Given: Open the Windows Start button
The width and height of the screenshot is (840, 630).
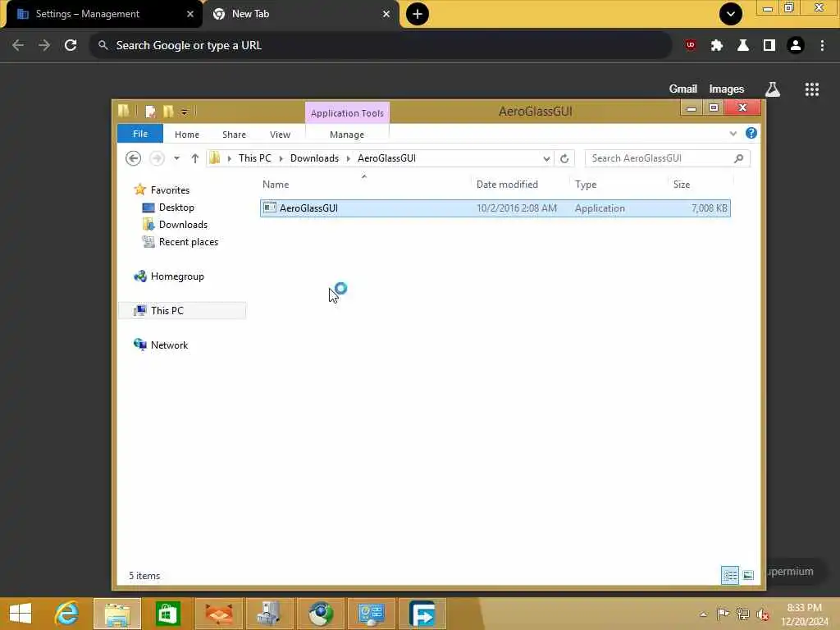Looking at the screenshot, I should point(21,614).
